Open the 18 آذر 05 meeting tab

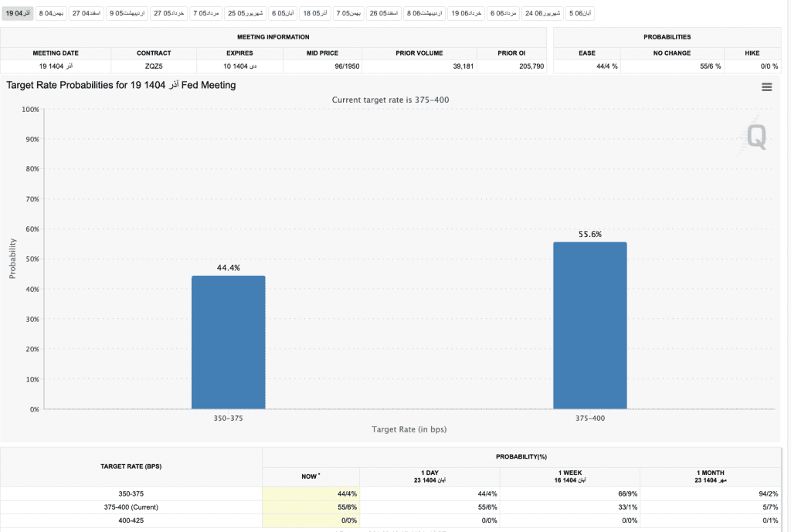[x=314, y=13]
